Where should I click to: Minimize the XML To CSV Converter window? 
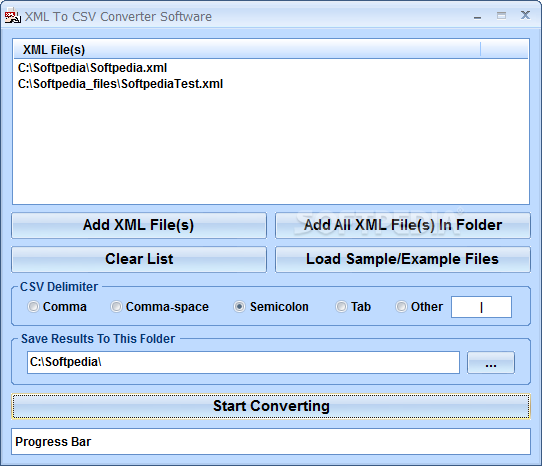click(477, 16)
